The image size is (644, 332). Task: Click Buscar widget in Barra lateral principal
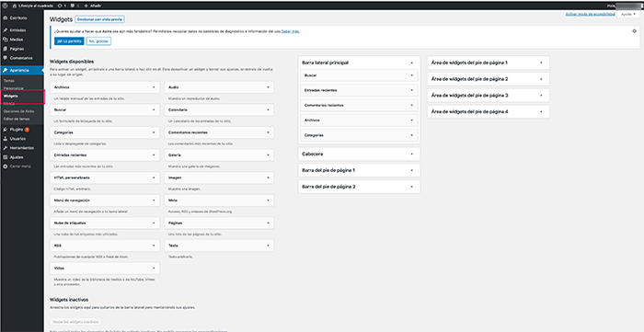[359, 75]
